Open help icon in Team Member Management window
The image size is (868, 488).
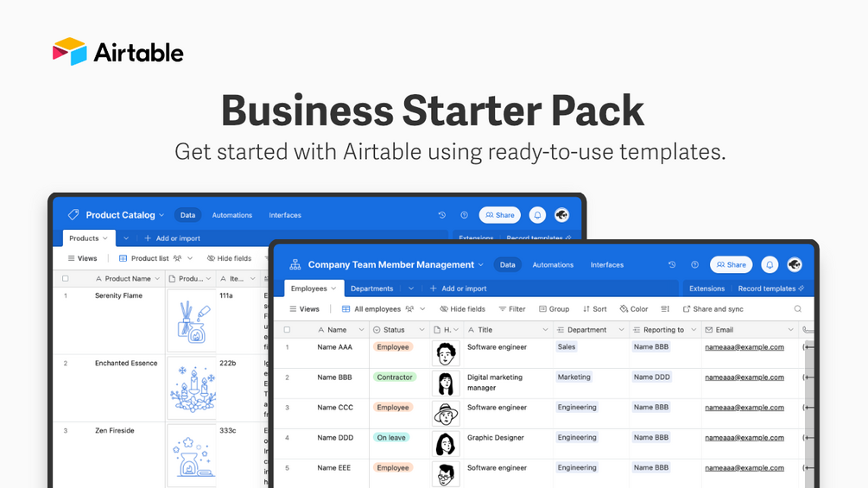[694, 264]
